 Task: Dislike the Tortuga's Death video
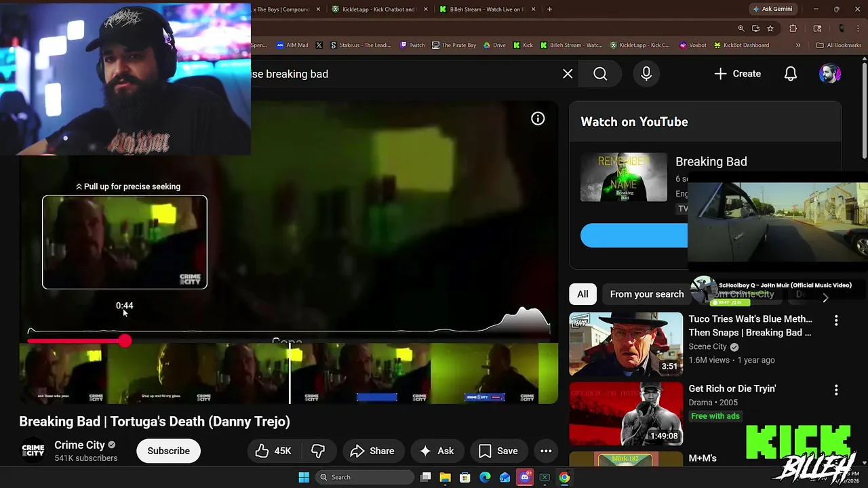pyautogui.click(x=318, y=451)
